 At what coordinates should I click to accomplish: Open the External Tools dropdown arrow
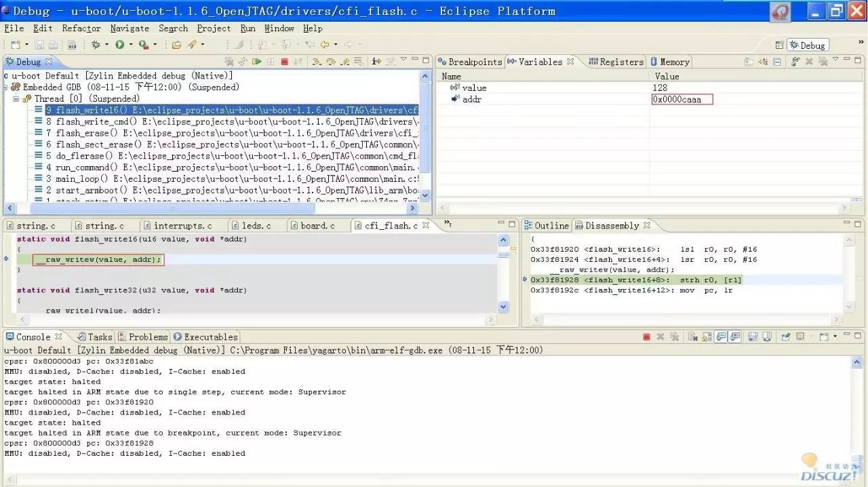pos(155,45)
